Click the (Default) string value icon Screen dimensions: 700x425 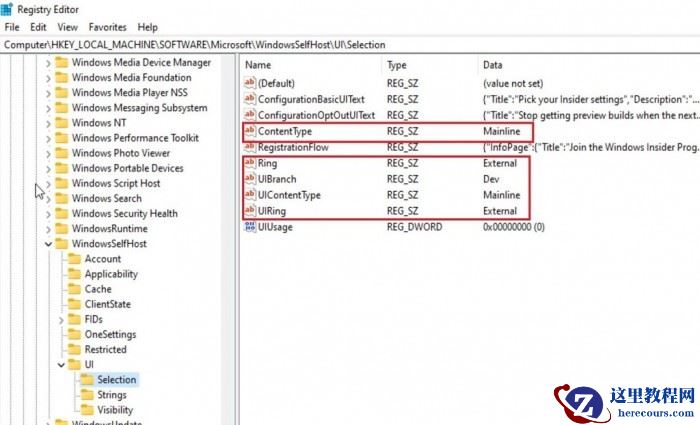(250, 83)
